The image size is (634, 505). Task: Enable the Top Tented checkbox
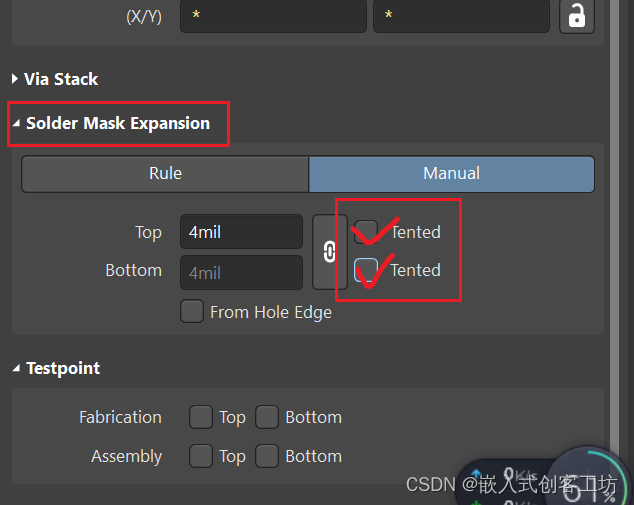(367, 232)
